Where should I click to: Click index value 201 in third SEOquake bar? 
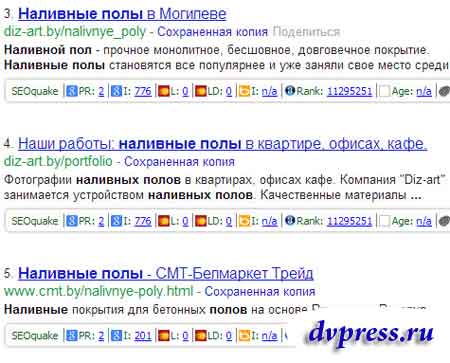click(143, 335)
